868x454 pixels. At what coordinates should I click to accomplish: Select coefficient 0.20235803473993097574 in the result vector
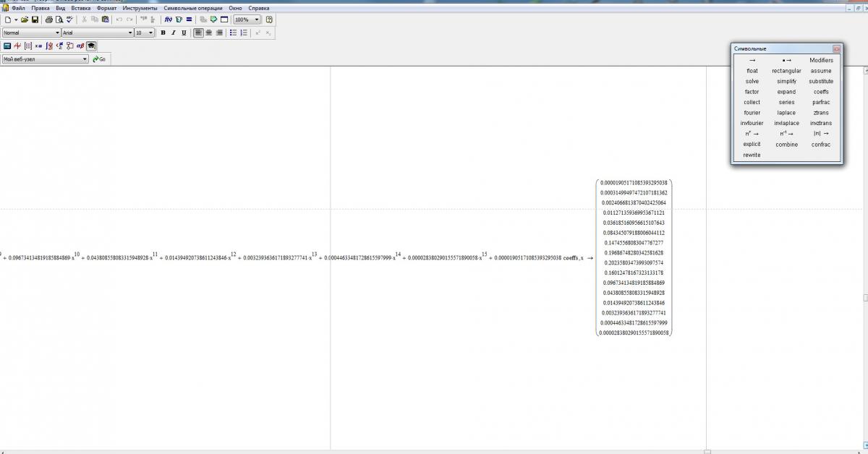tap(634, 262)
